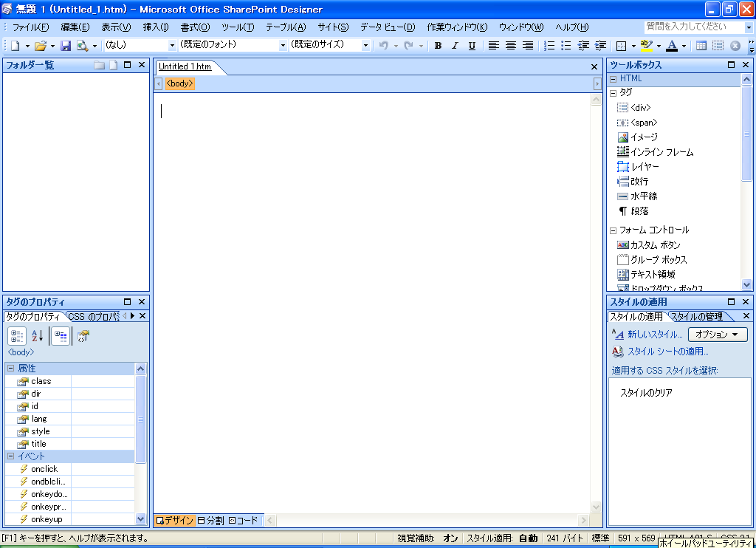
Task: Collapse the イベント section in tag properties
Action: (10, 456)
